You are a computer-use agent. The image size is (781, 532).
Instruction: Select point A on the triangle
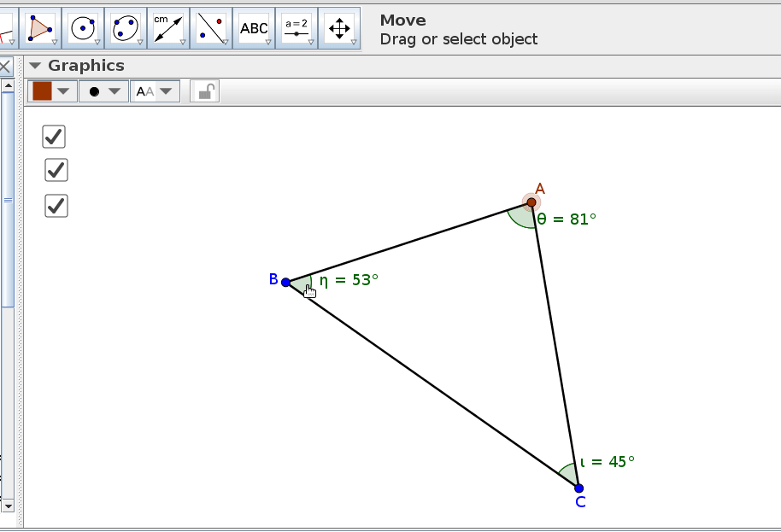point(531,202)
